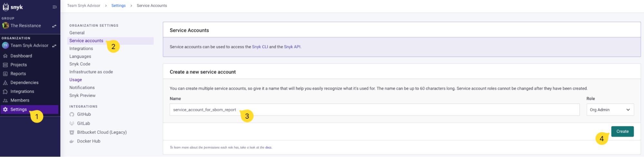Image resolution: width=644 pixels, height=157 pixels.
Task: Open Dependencies in the sidebar
Action: pos(24,83)
